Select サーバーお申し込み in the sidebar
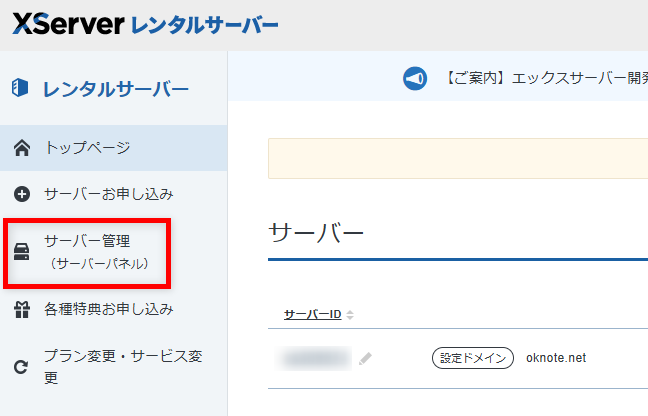 (109, 193)
